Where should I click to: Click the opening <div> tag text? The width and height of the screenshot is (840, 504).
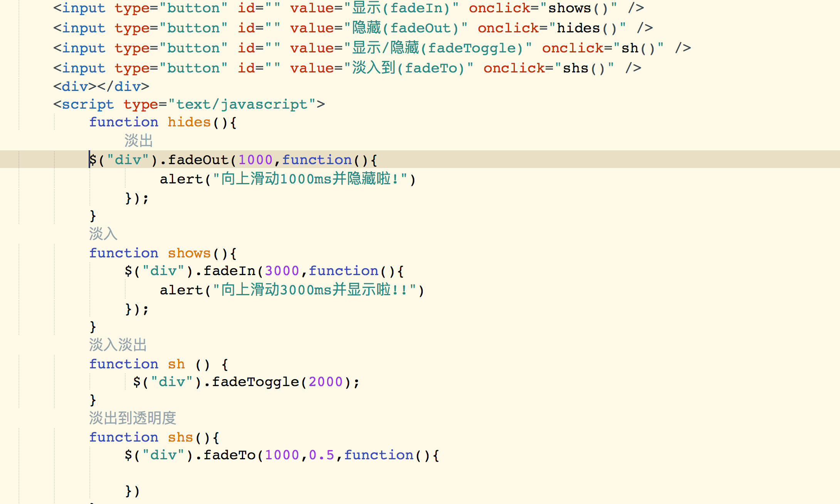[75, 87]
